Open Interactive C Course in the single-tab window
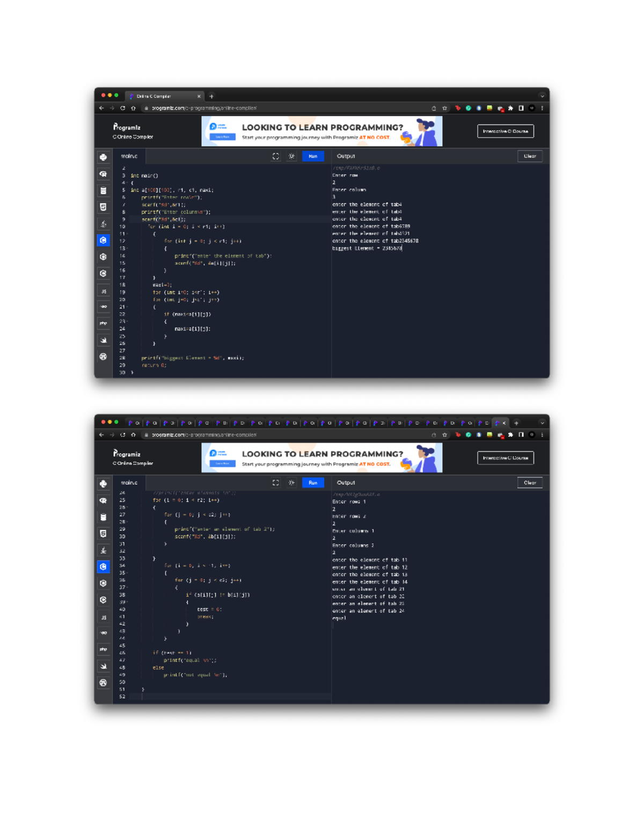The width and height of the screenshot is (644, 834). tap(506, 131)
